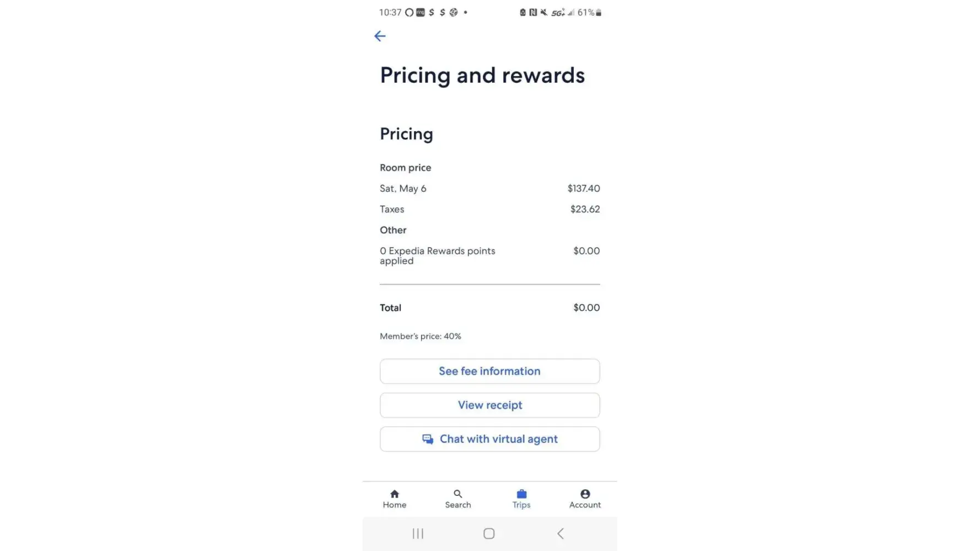Tap the battery status icon

click(599, 13)
